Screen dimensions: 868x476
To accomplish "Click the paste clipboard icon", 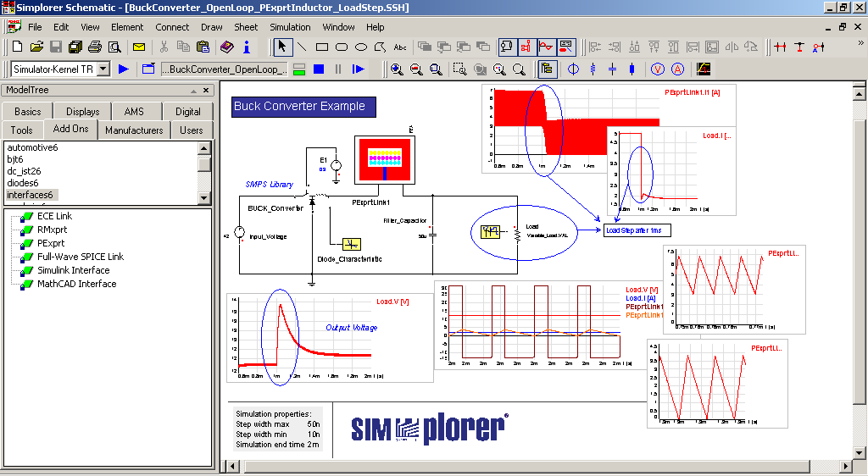I will [203, 47].
